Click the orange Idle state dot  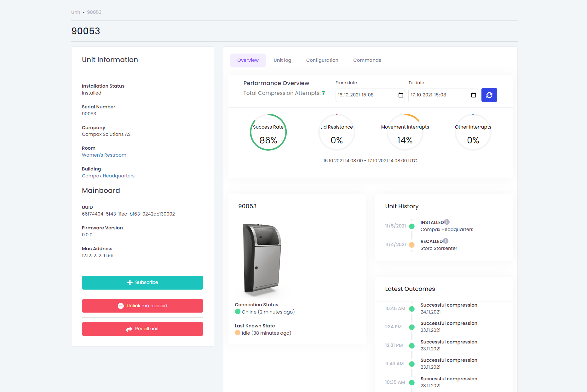[x=238, y=333]
